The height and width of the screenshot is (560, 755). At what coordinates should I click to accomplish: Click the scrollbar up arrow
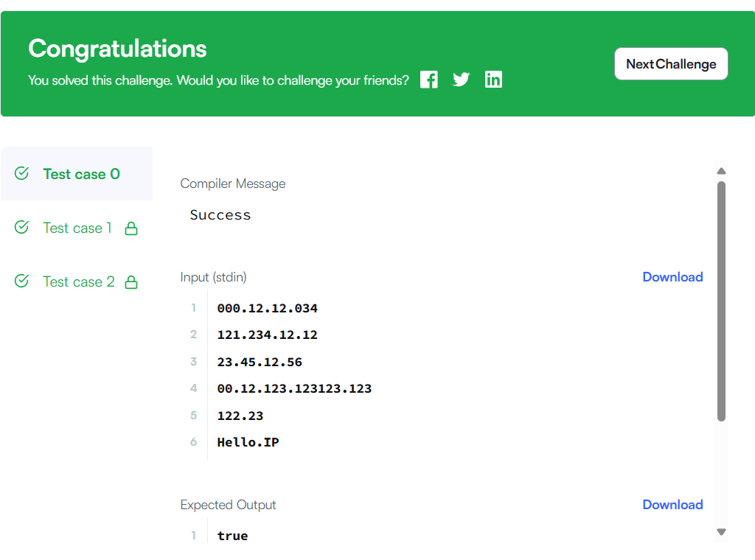click(721, 171)
